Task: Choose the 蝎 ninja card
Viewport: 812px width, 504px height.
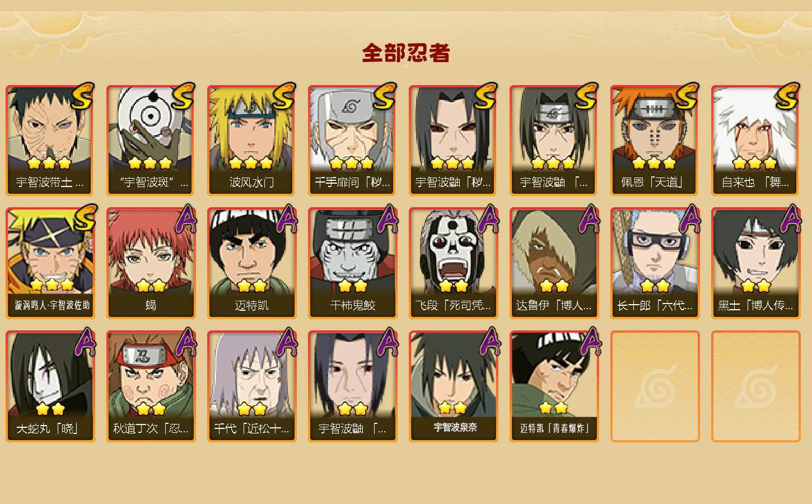Action: [151, 263]
